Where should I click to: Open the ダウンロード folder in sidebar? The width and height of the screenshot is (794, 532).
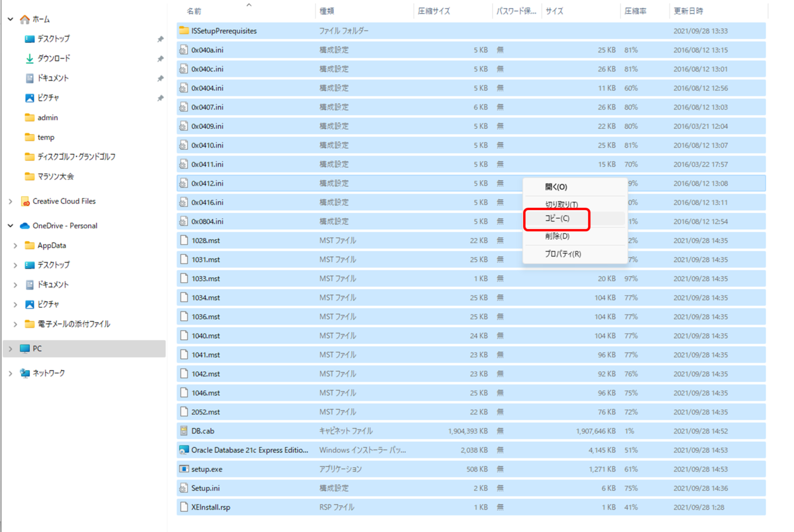point(53,58)
